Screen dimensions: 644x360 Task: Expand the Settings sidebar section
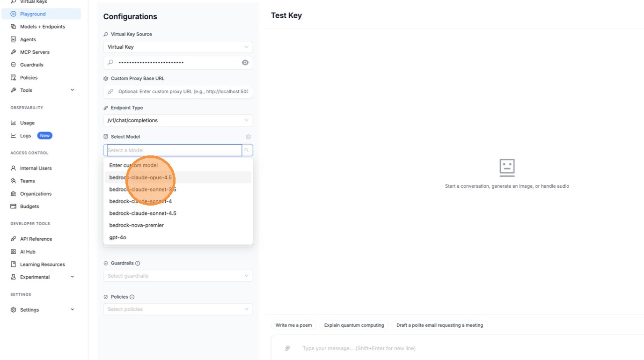point(72,309)
